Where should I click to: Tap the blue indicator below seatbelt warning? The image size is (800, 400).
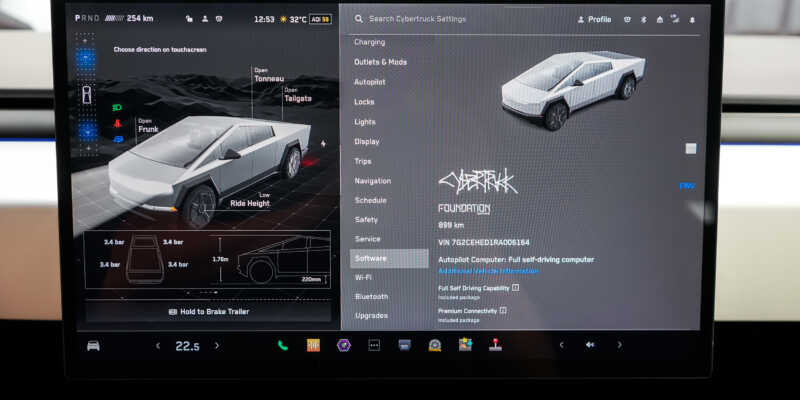pos(118,139)
